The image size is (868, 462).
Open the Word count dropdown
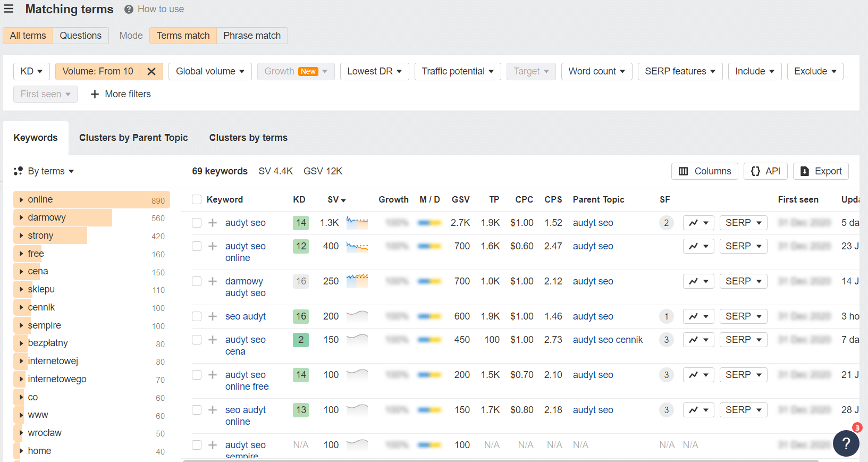[x=596, y=71]
